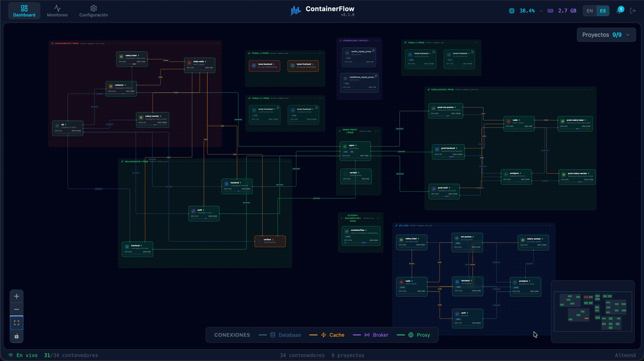Select the frontend node in NINJASABACW PROD
The height and width of the screenshot is (361, 644).
point(137,249)
